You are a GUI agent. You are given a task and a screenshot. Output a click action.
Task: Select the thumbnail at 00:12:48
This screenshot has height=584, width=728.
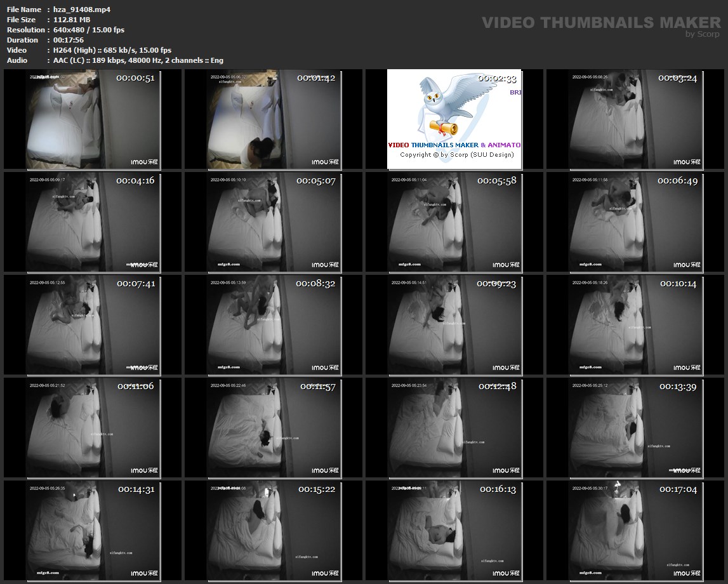pos(454,428)
